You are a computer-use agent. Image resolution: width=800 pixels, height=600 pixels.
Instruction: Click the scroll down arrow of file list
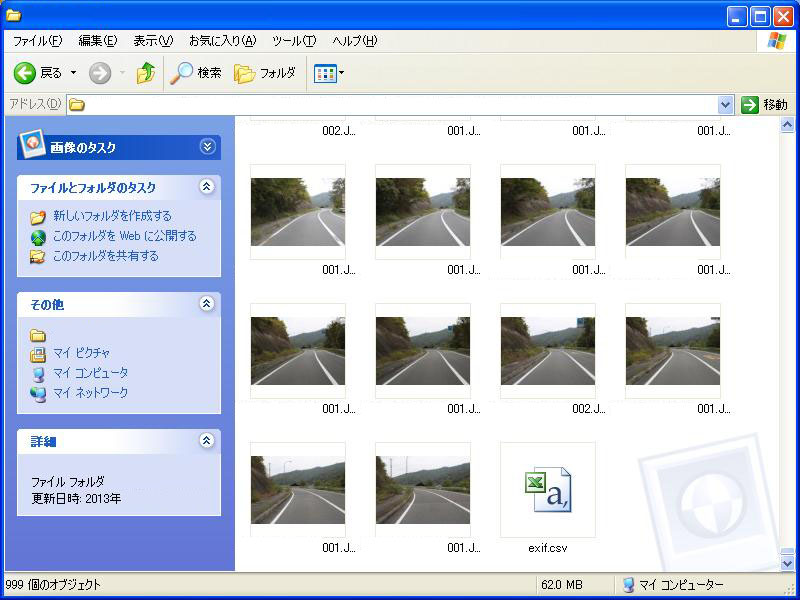pyautogui.click(x=787, y=562)
